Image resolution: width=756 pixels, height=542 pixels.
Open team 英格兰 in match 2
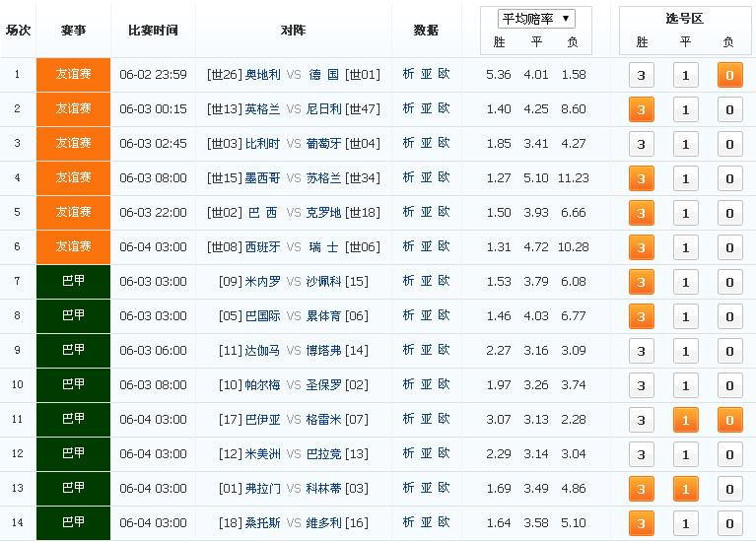263,109
